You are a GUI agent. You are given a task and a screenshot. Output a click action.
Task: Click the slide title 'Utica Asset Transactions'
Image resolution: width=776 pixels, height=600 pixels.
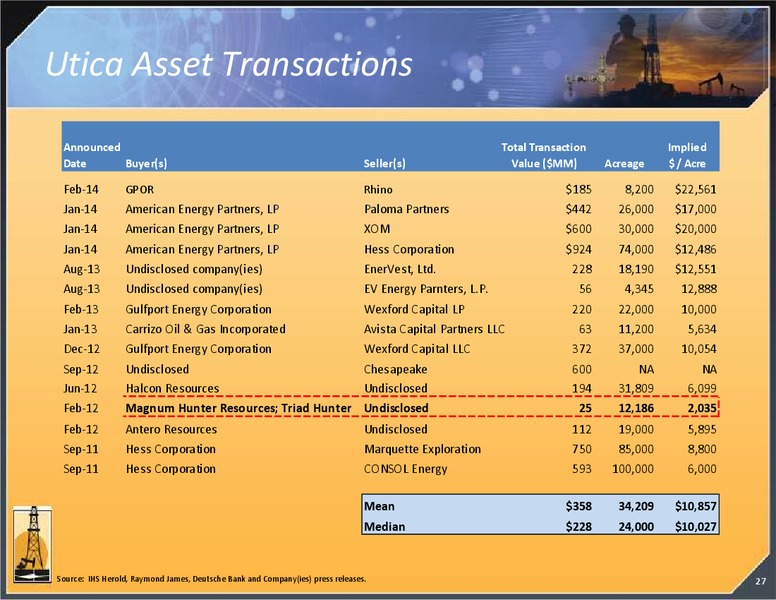229,64
